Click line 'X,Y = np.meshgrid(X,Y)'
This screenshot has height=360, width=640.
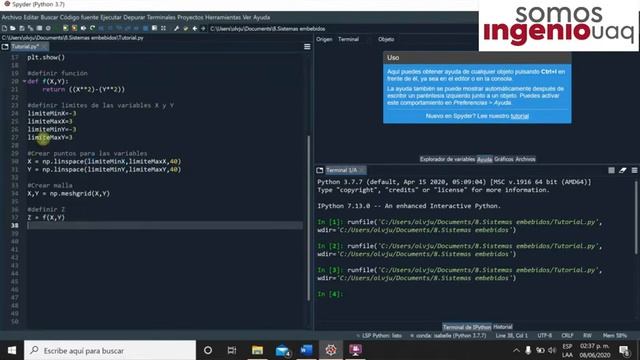69,193
